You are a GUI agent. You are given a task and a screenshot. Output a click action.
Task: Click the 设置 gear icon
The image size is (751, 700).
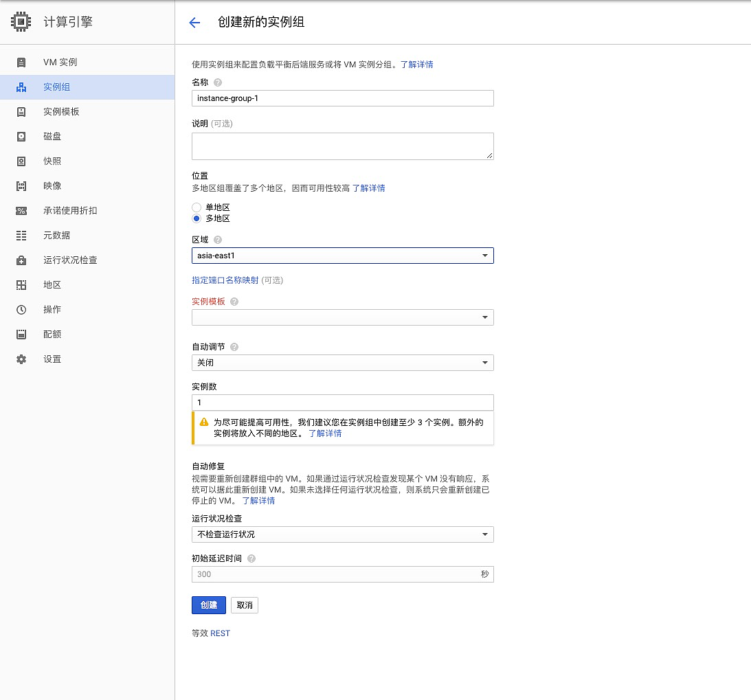[x=21, y=359]
